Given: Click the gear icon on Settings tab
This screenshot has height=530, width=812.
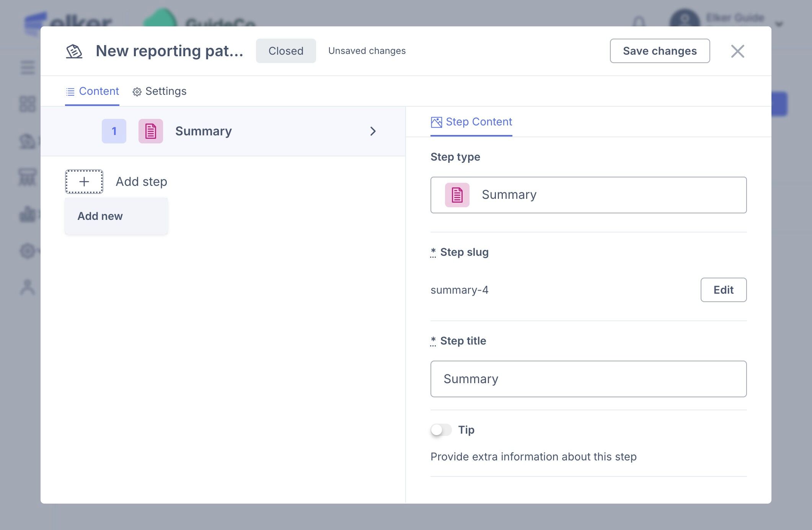Looking at the screenshot, I should (x=137, y=92).
